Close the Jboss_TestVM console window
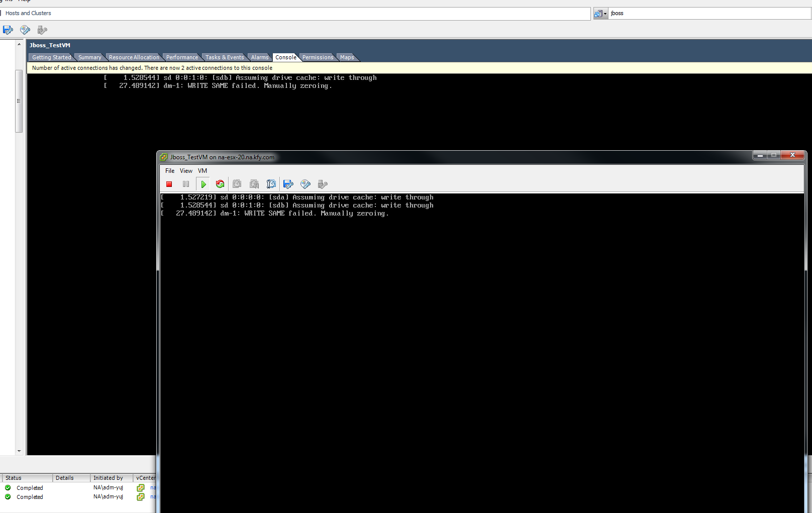The width and height of the screenshot is (812, 513). click(x=793, y=155)
